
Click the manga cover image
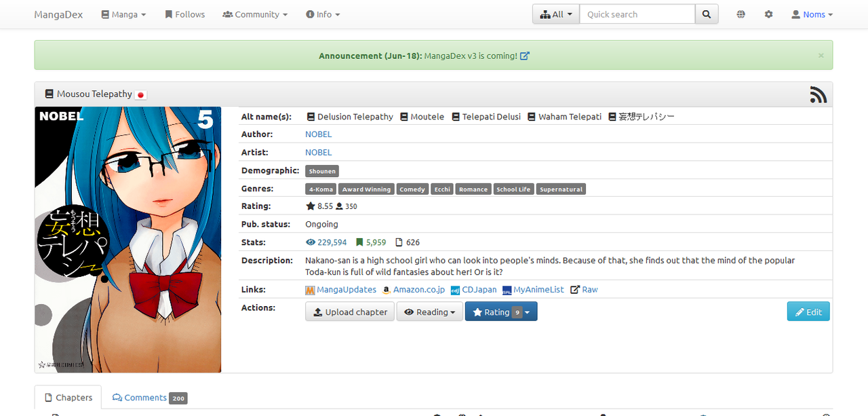pyautogui.click(x=128, y=240)
